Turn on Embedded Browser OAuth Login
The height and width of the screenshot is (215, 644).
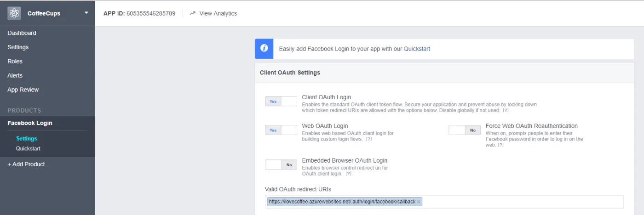tap(281, 164)
